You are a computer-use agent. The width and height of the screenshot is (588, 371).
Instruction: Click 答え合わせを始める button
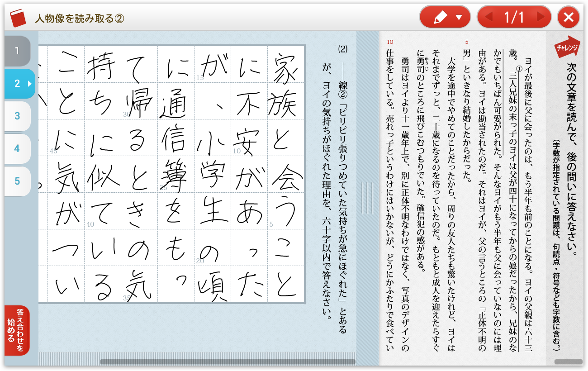click(17, 330)
